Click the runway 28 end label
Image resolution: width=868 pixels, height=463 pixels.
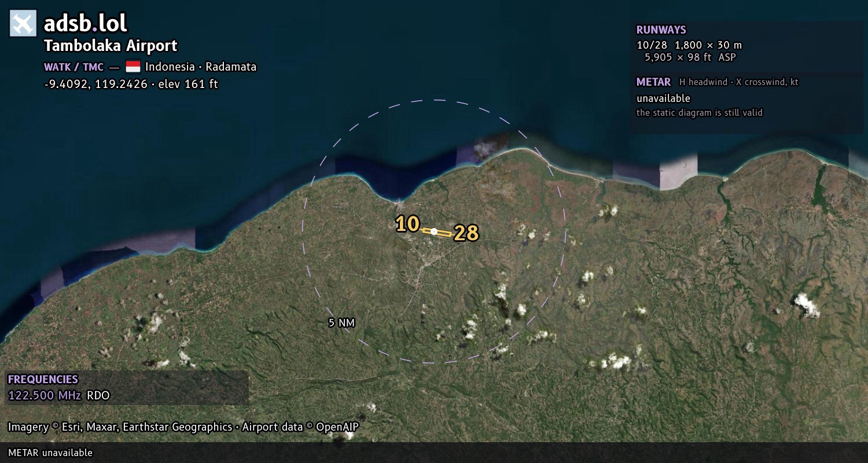pos(466,233)
